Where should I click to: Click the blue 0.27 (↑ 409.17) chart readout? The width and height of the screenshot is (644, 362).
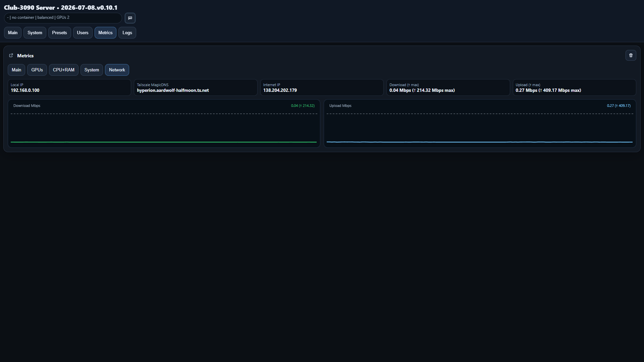click(x=619, y=106)
